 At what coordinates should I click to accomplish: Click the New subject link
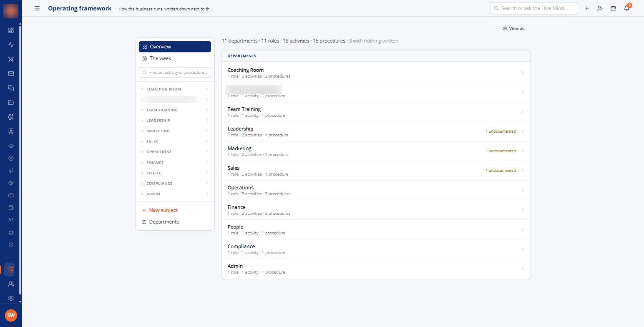pyautogui.click(x=163, y=210)
